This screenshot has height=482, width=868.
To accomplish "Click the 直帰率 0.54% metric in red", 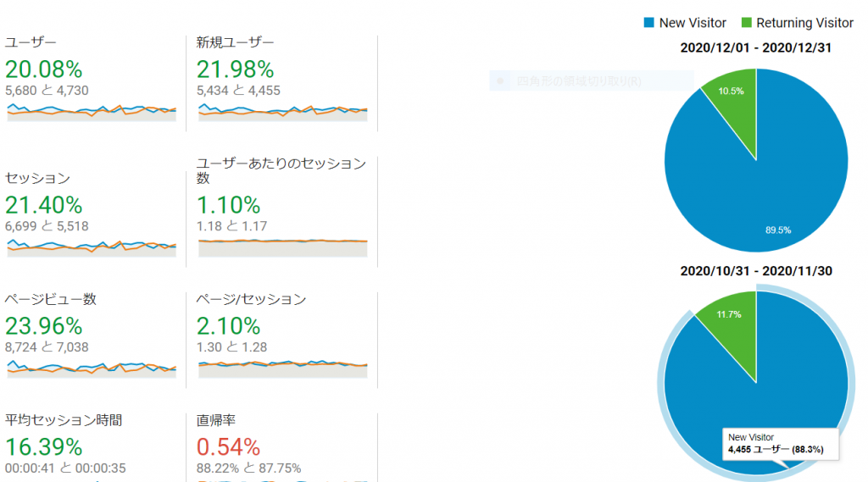I will tap(229, 447).
